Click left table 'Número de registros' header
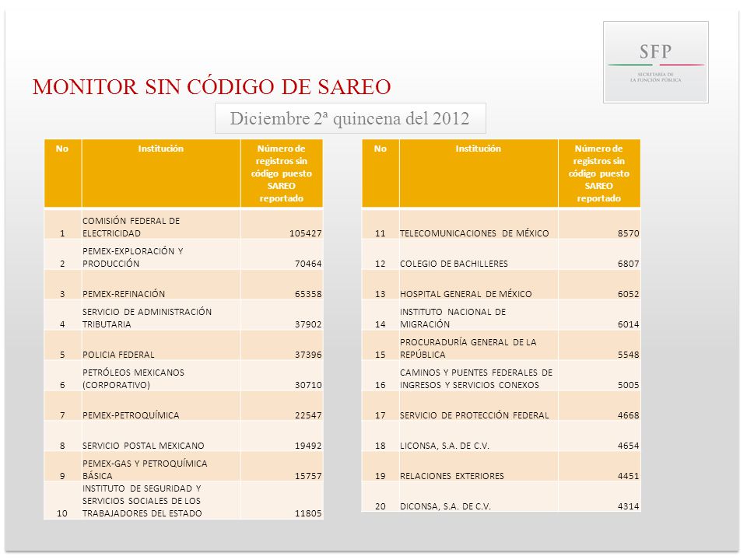747x560 pixels. pos(282,173)
